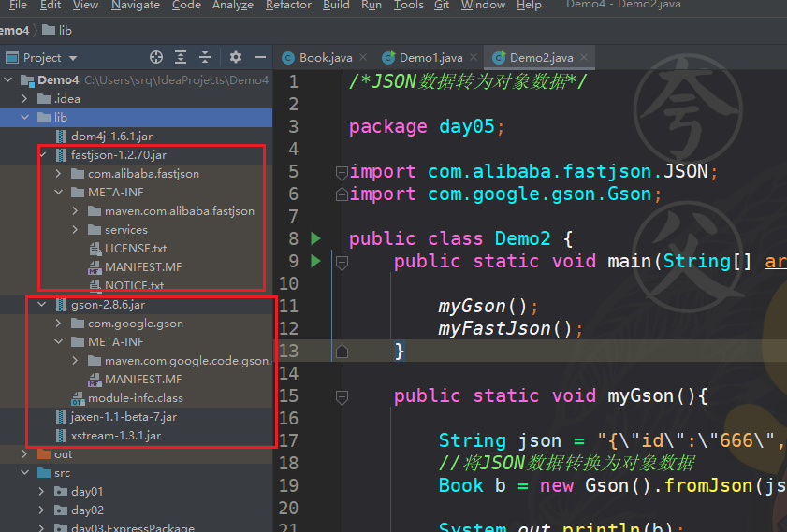Image resolution: width=787 pixels, height=532 pixels.
Task: Open the Navigate menu
Action: [136, 6]
